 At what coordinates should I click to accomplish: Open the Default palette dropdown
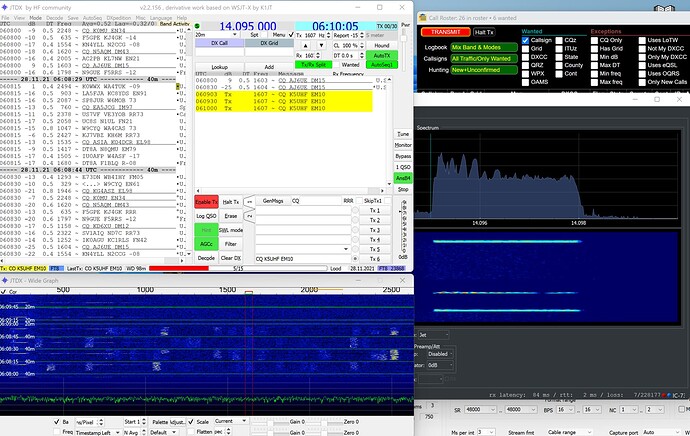tap(163, 432)
